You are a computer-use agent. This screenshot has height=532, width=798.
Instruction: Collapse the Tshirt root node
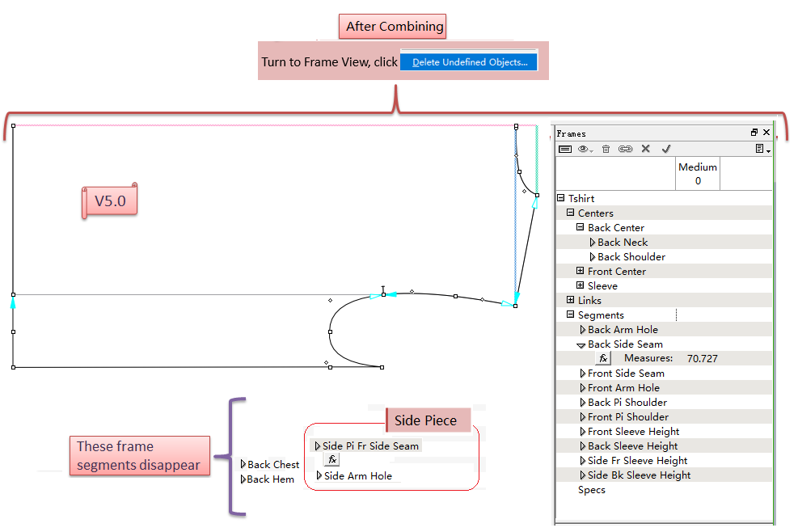[x=561, y=199]
